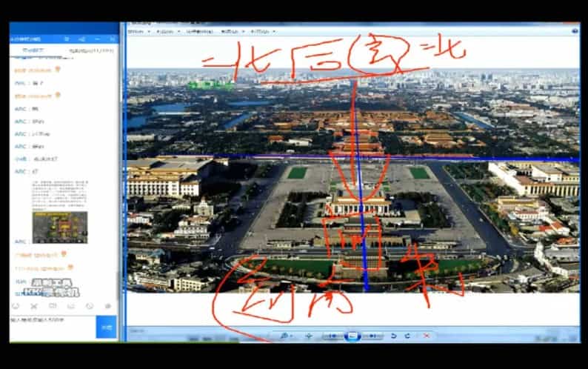Expand the print (打印) dropdown menu
588x369 pixels.
168,32
